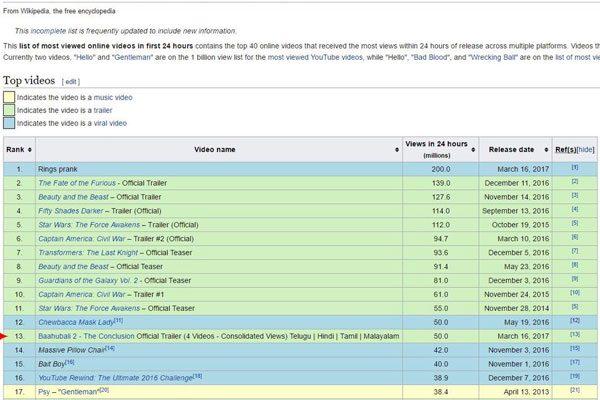Open The Fate of the Furious link
Screen dimensions: 600x400
click(x=77, y=183)
